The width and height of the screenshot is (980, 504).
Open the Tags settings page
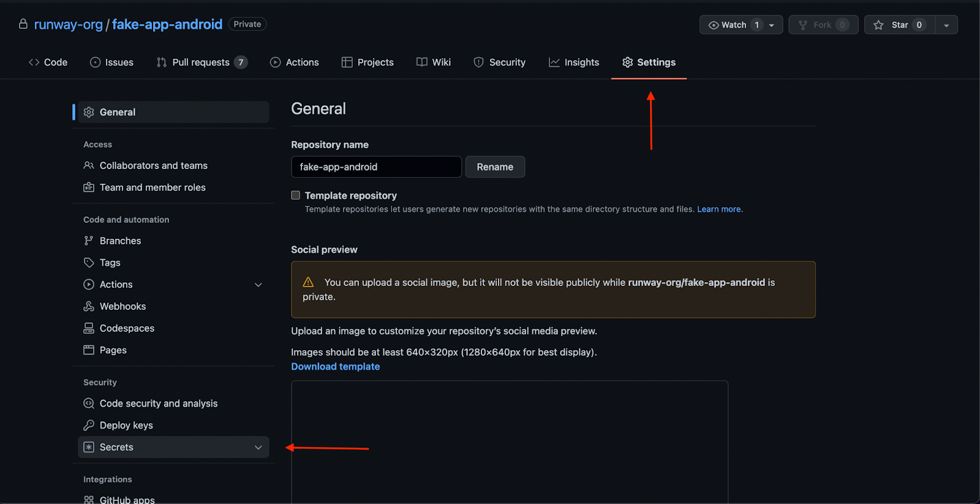[173, 263]
